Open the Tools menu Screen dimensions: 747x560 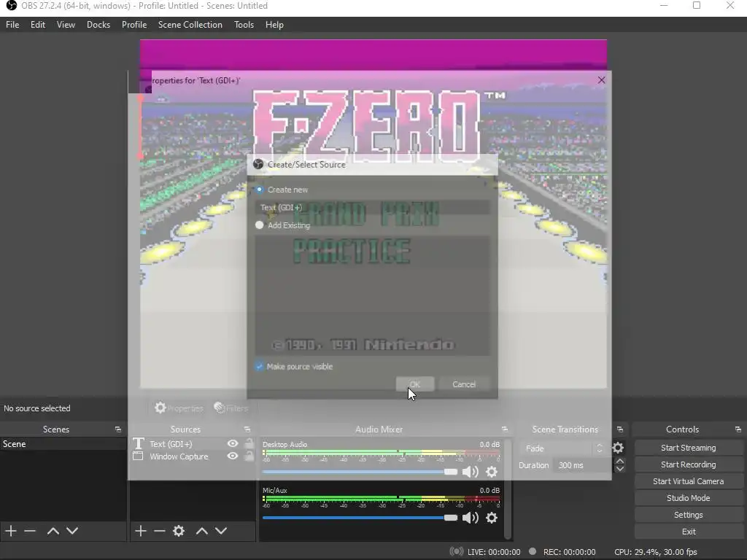244,25
